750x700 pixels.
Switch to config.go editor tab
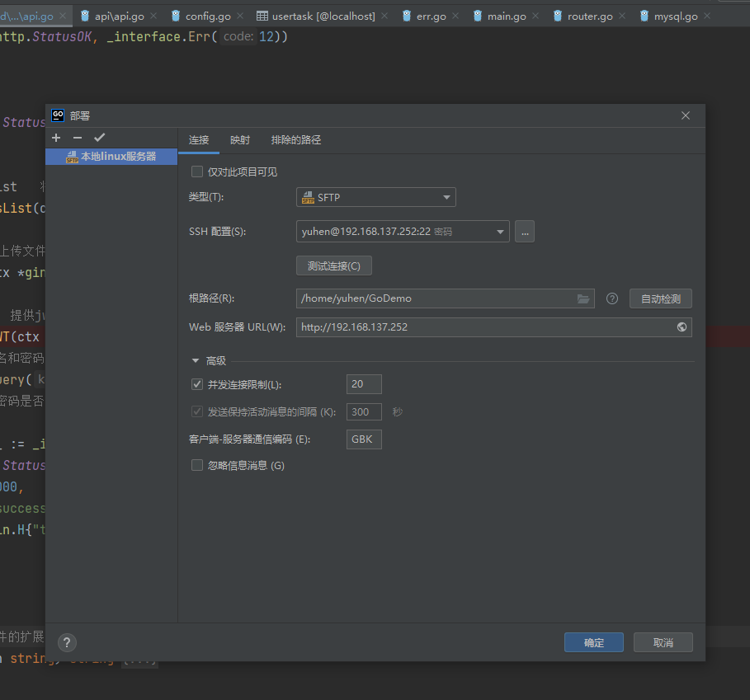pos(208,16)
